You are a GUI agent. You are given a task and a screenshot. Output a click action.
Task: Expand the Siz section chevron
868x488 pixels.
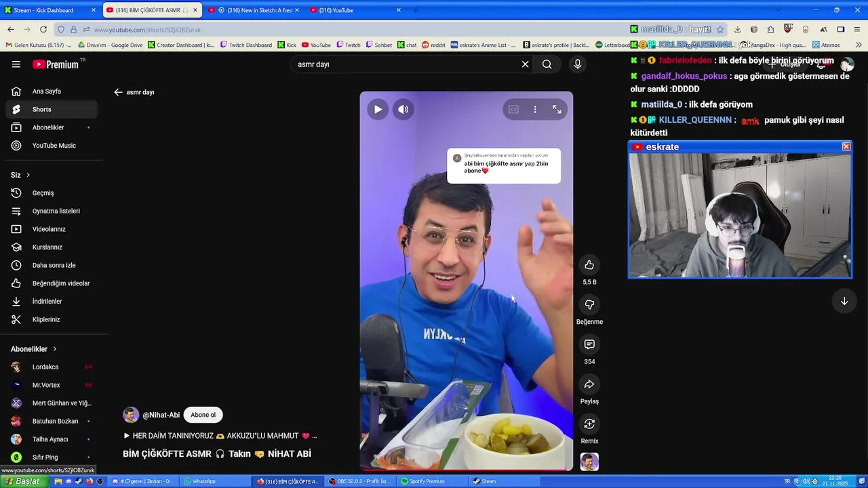pos(28,175)
